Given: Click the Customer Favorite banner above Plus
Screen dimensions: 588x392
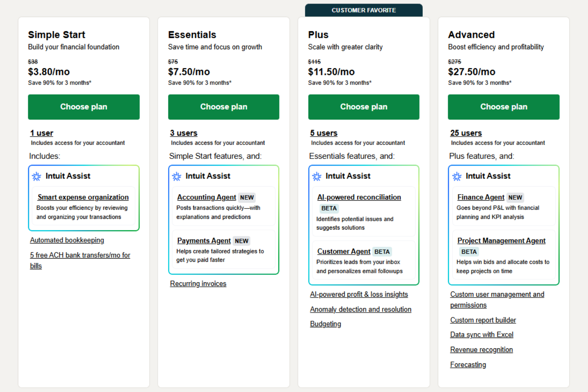Looking at the screenshot, I should tap(364, 10).
